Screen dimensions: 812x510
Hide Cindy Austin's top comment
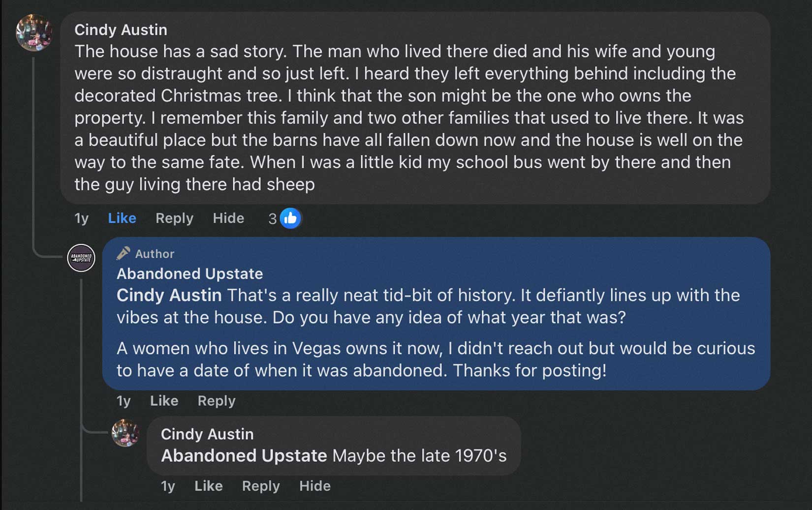[228, 218]
